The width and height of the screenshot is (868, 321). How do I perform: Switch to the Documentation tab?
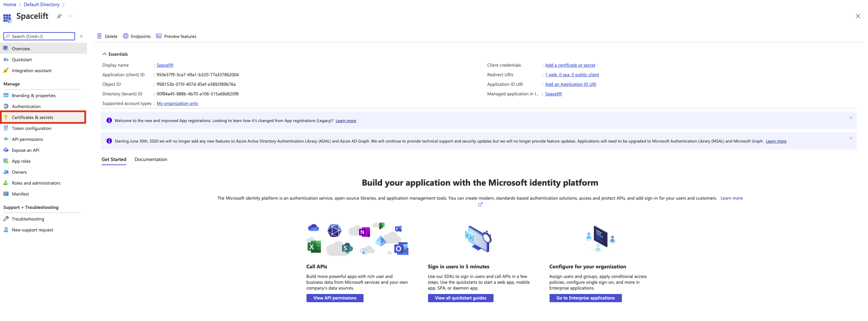tap(151, 159)
